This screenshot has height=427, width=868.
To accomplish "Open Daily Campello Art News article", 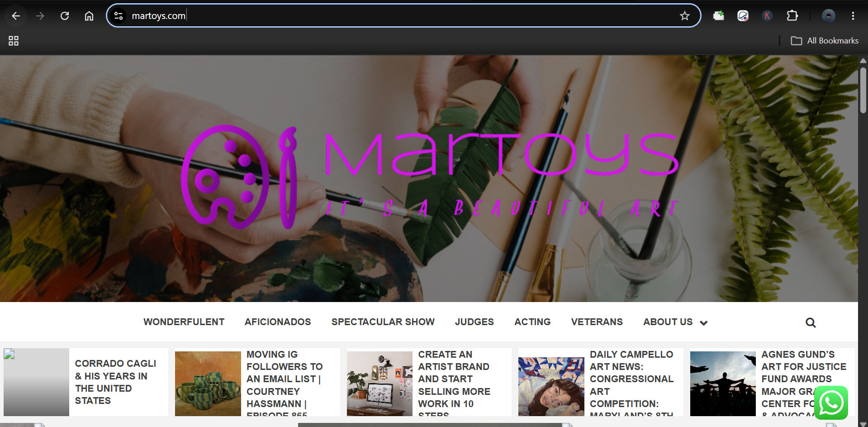I will 631,382.
